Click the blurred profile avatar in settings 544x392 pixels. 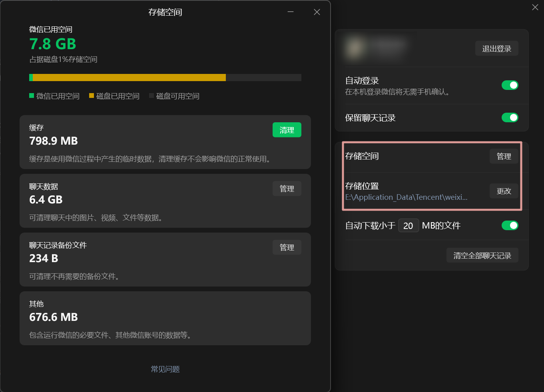coord(355,48)
